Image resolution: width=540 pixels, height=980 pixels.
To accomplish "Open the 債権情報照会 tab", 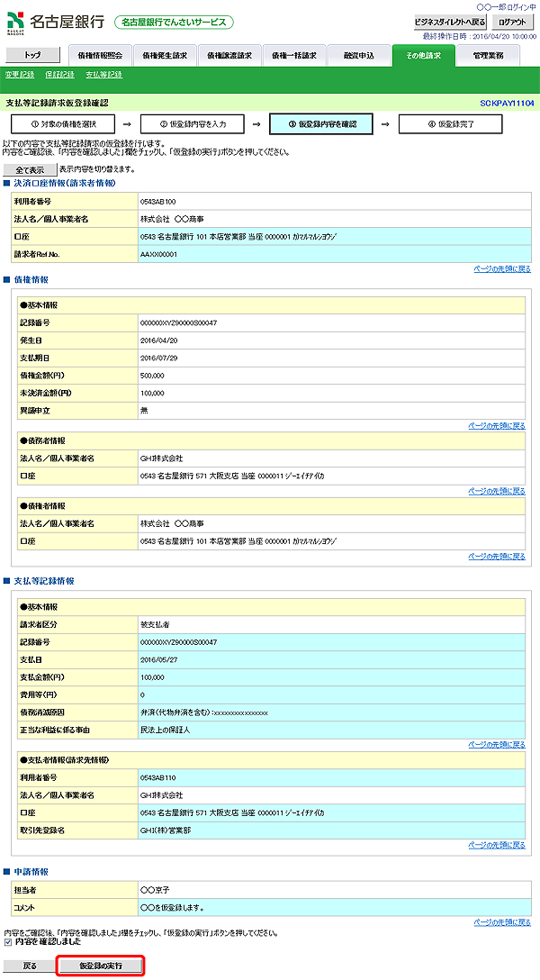I will (x=101, y=56).
